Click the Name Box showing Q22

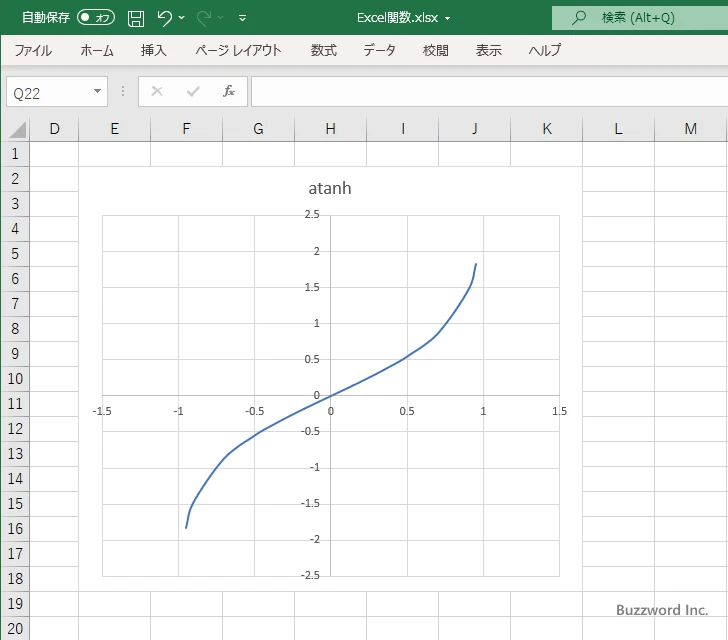click(x=49, y=92)
